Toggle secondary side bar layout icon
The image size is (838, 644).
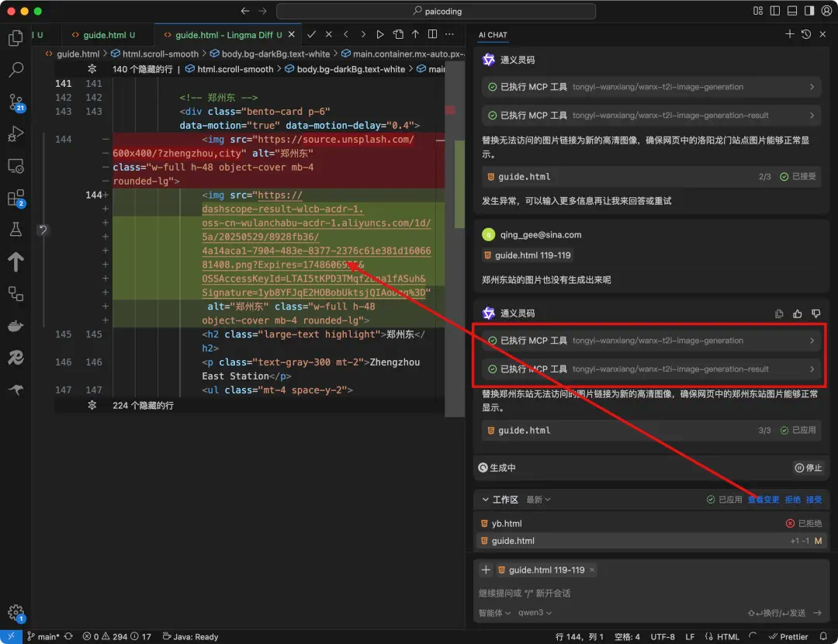pyautogui.click(x=809, y=11)
